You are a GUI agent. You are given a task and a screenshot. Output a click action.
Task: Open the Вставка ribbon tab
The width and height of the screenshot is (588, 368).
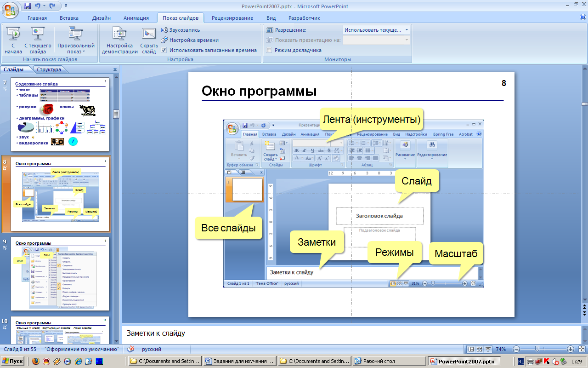[x=69, y=18]
